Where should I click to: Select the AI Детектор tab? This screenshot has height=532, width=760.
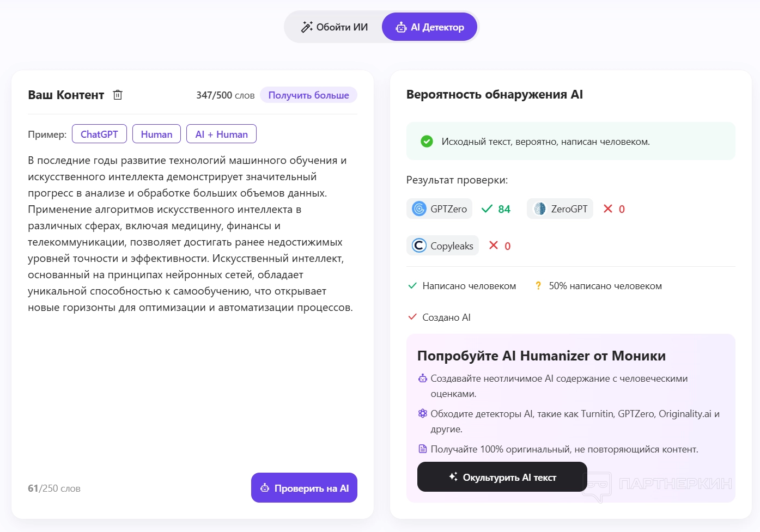[x=430, y=27]
